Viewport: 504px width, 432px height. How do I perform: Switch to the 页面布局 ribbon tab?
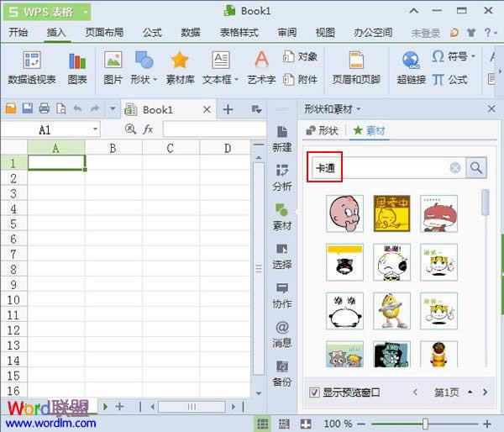(104, 33)
